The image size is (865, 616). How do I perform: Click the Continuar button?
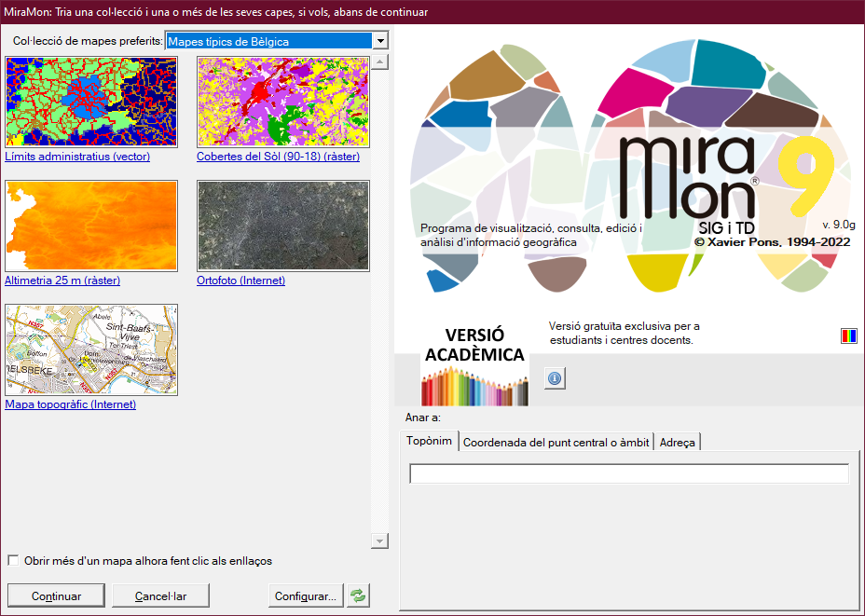56,595
